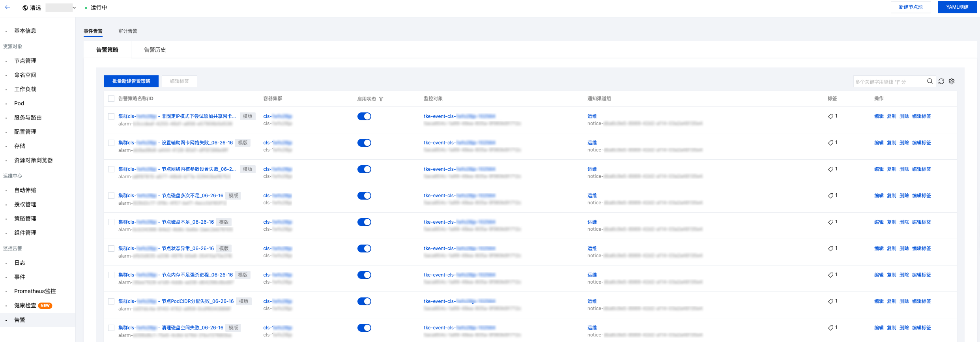Click 复制 for 节点状态异常 row
This screenshot has width=980, height=342.
[x=892, y=249]
